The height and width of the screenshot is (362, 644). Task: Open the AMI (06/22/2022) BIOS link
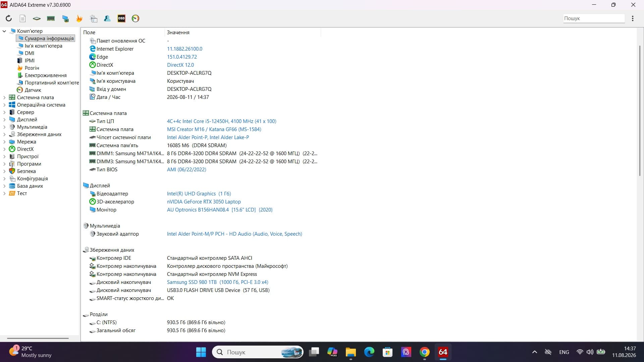pos(186,170)
